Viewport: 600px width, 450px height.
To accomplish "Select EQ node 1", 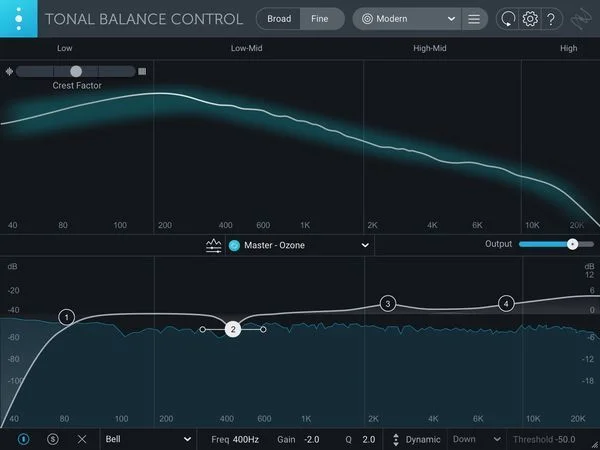I will coord(67,317).
